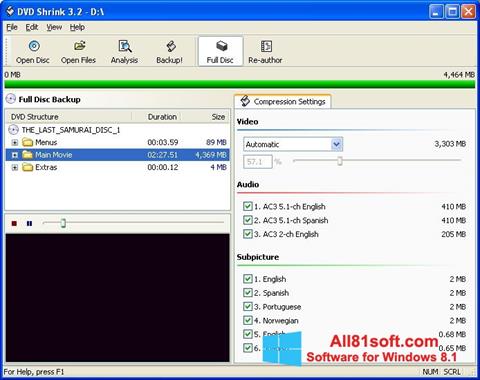Pause the video preview
Screen dimensions: 480x380
click(29, 223)
